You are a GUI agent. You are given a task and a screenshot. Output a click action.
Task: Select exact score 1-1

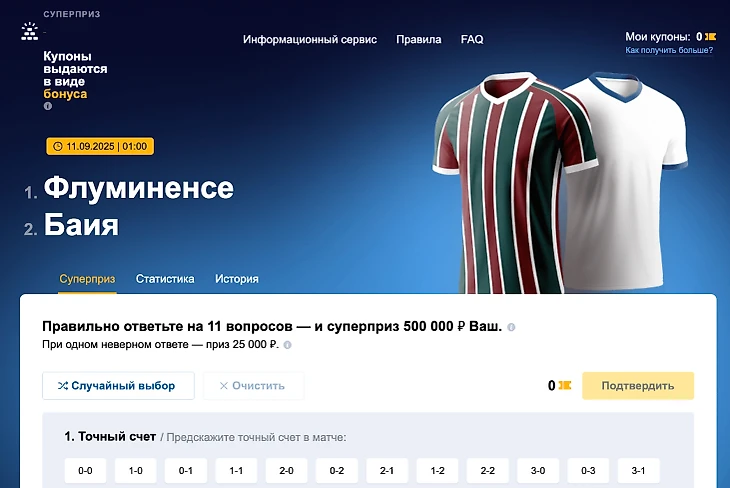click(236, 471)
